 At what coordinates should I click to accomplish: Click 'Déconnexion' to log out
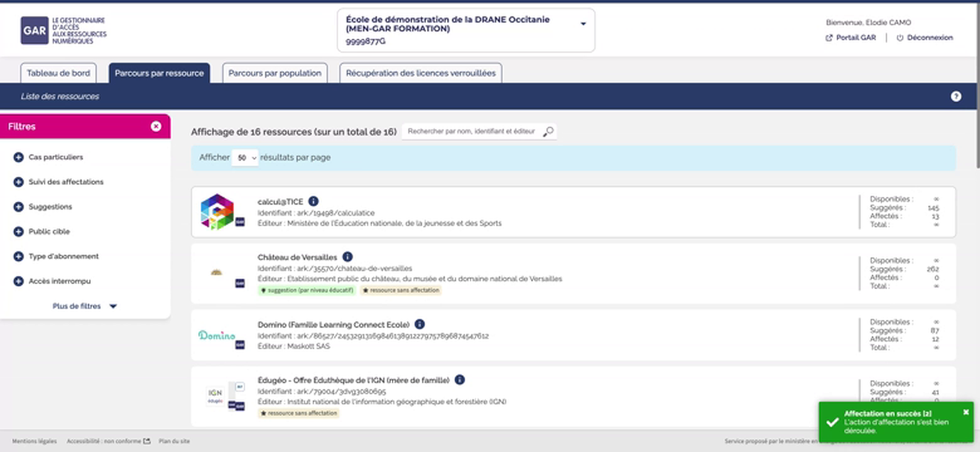pos(925,38)
